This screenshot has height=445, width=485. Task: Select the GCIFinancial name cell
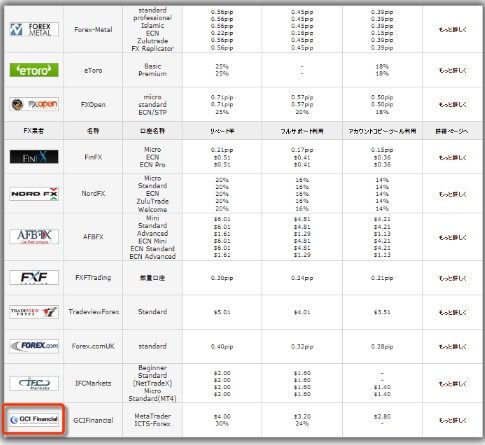[93, 420]
